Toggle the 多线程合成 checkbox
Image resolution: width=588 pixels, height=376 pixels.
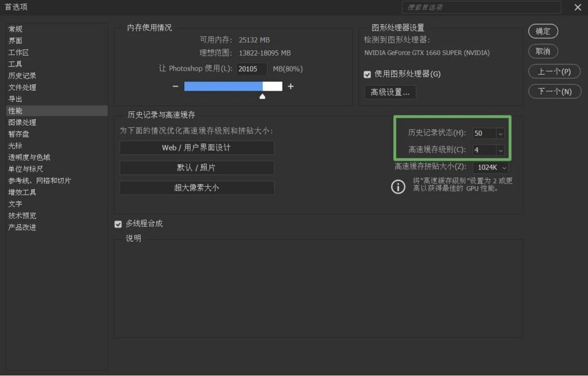coord(118,224)
